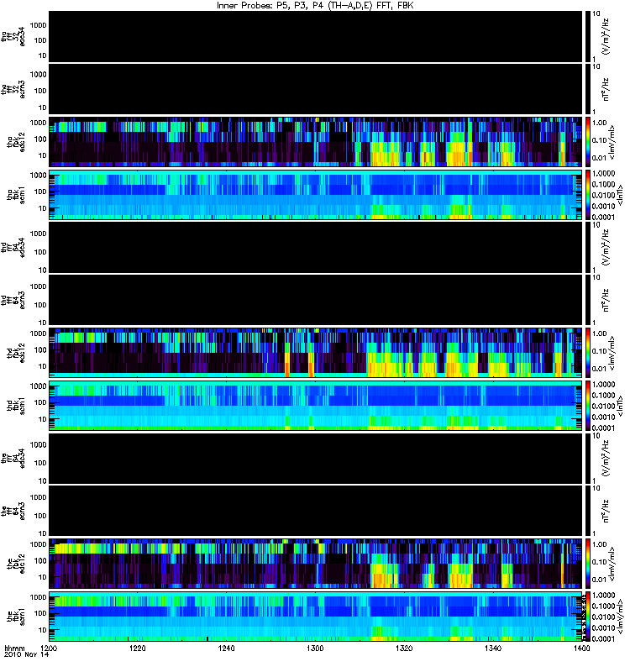Select the 'the fbk edc12' panel label
Screen dimensions: 630x672
coord(16,564)
